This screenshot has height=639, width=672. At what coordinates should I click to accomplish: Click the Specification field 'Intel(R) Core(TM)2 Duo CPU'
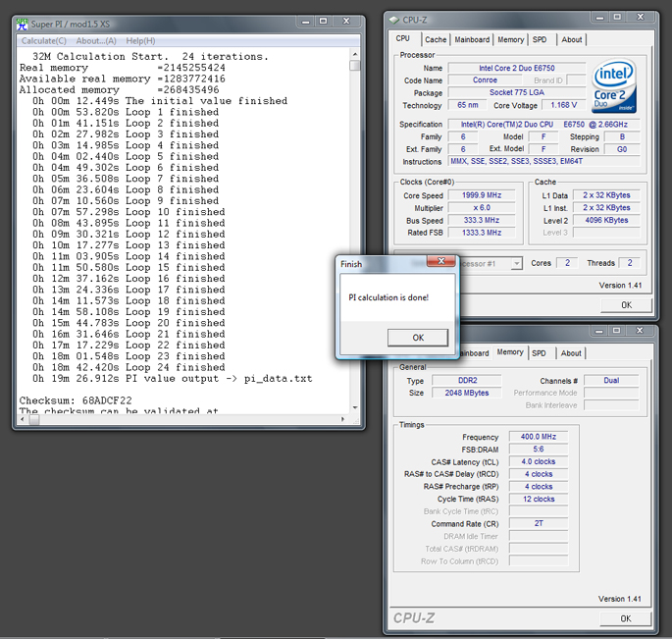(x=544, y=125)
